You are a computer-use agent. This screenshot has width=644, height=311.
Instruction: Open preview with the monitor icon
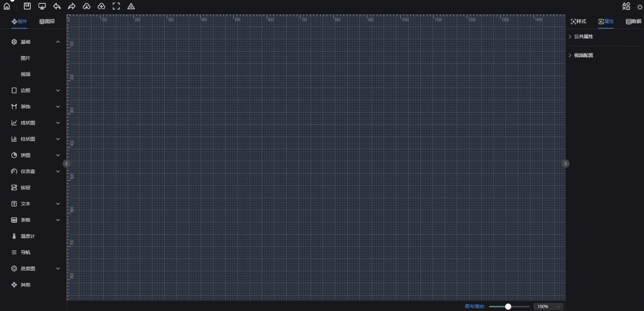(x=42, y=6)
